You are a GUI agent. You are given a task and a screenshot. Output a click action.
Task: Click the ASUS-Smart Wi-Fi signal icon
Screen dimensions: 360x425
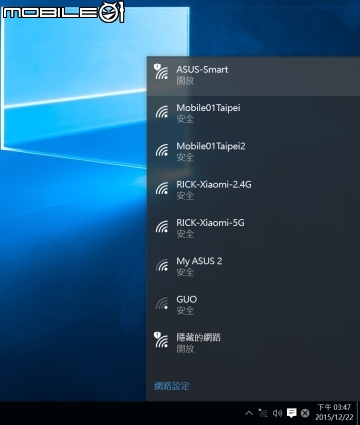pyautogui.click(x=161, y=72)
